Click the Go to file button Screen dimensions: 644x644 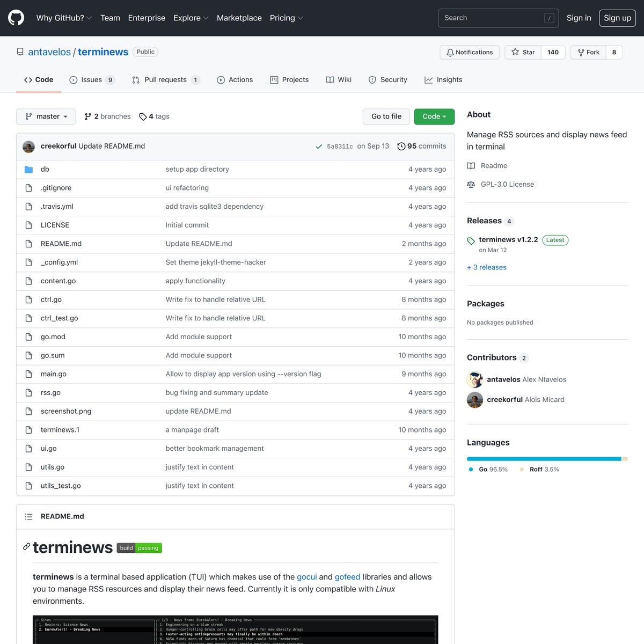386,116
